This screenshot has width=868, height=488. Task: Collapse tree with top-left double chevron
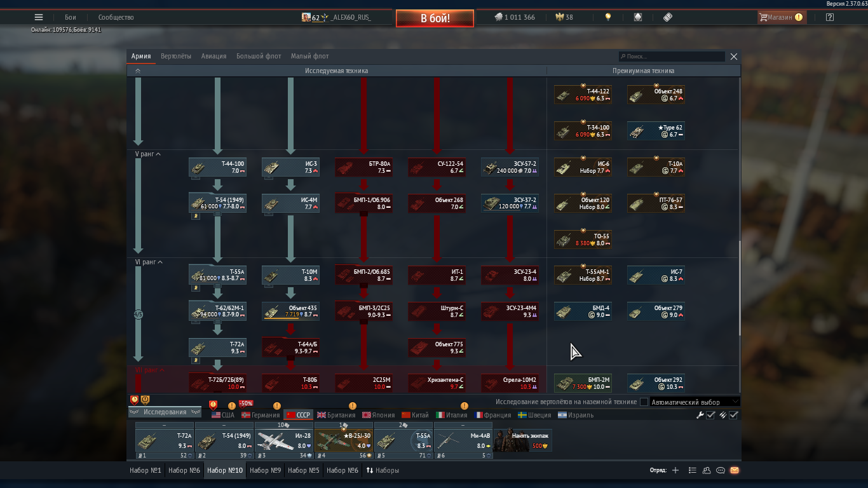click(138, 71)
